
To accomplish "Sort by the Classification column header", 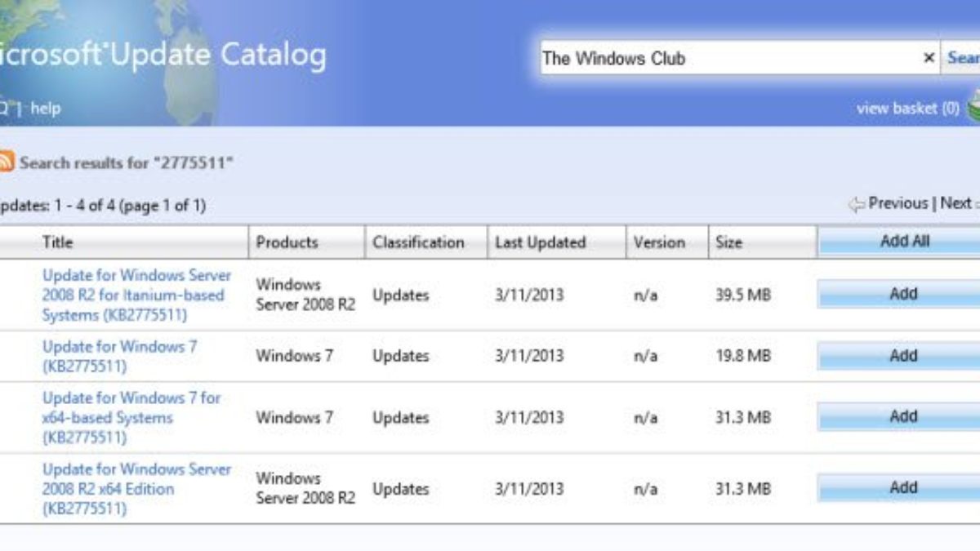I will (418, 242).
